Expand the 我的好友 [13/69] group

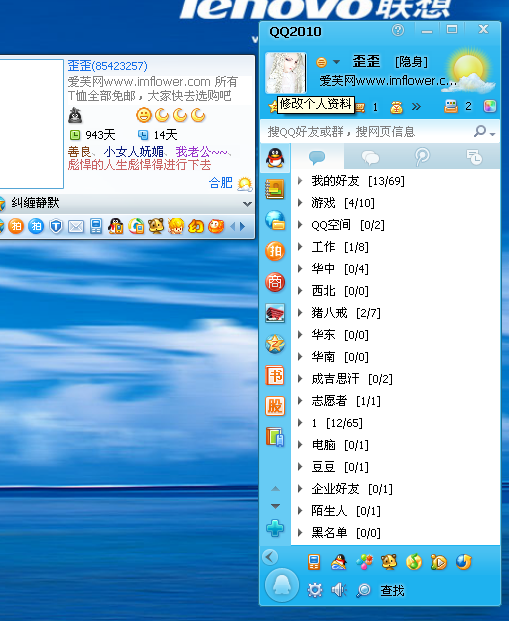[x=300, y=181]
